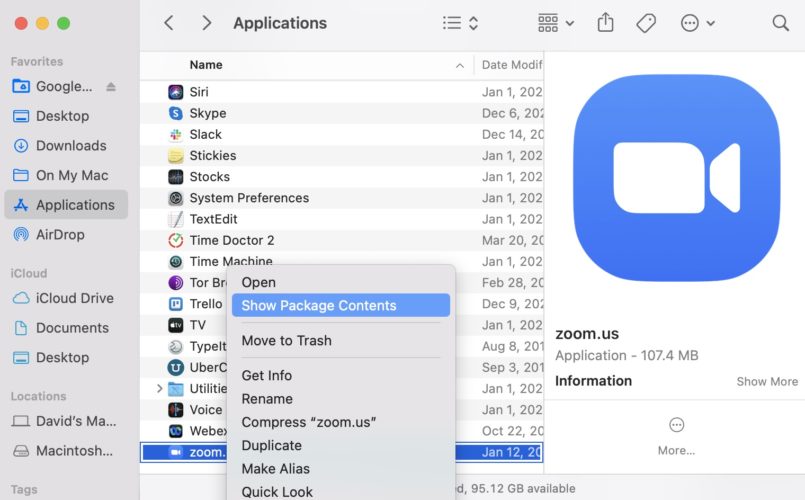Screen dimensions: 805x500
Task: Go forward with the right chevron button
Action: (x=206, y=23)
